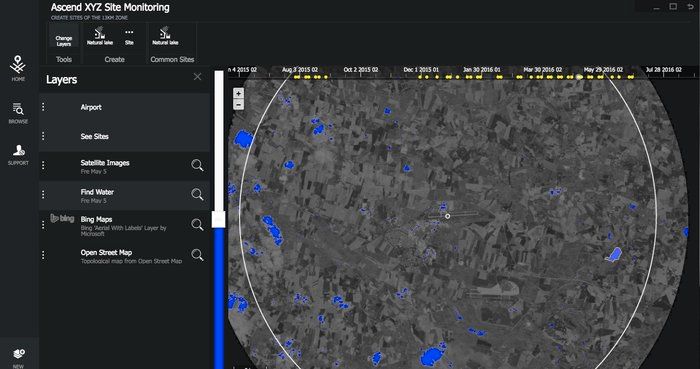
Task: Click the Common Sites group label
Action: tap(172, 59)
